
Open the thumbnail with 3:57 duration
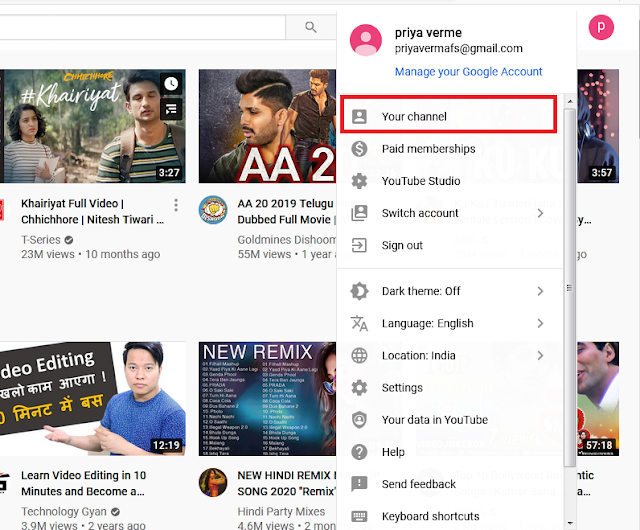[x=598, y=126]
